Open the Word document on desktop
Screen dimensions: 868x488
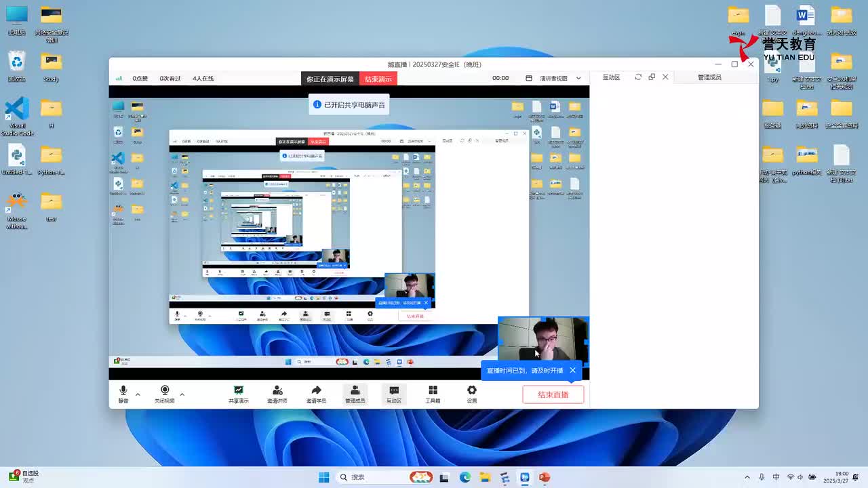(x=806, y=20)
